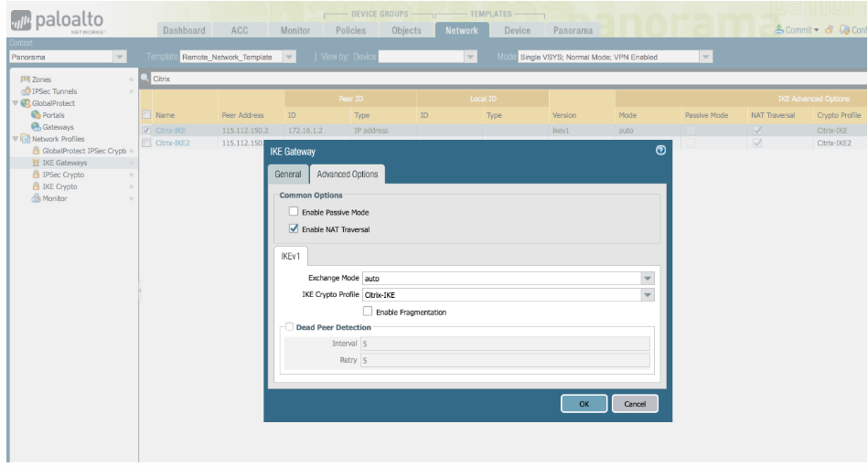
Task: Collapse the Network Profiles tree node
Action: pyautogui.click(x=16, y=139)
